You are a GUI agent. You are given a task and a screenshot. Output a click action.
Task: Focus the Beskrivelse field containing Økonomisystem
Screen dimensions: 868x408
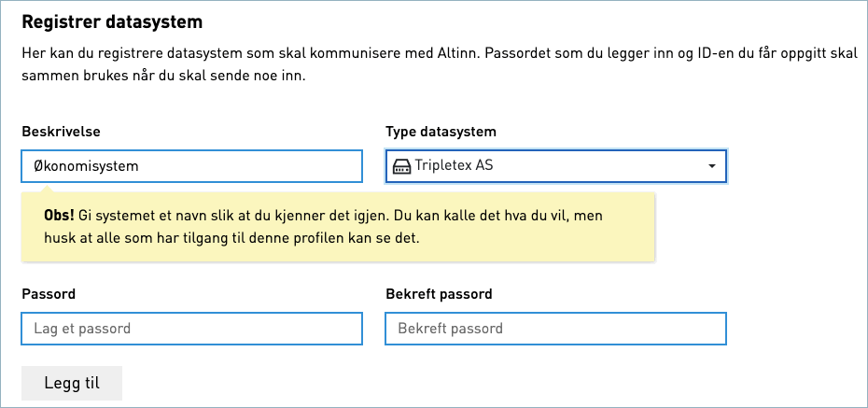click(191, 165)
